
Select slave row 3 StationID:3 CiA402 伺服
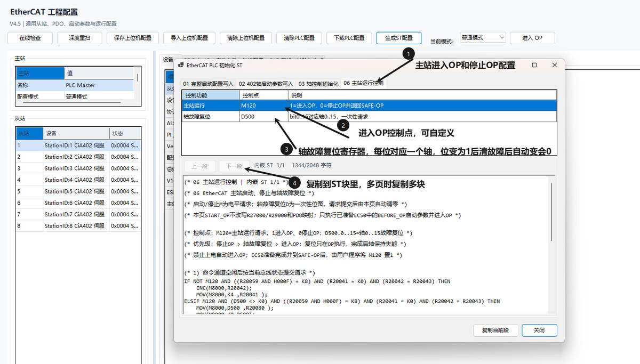click(78, 168)
